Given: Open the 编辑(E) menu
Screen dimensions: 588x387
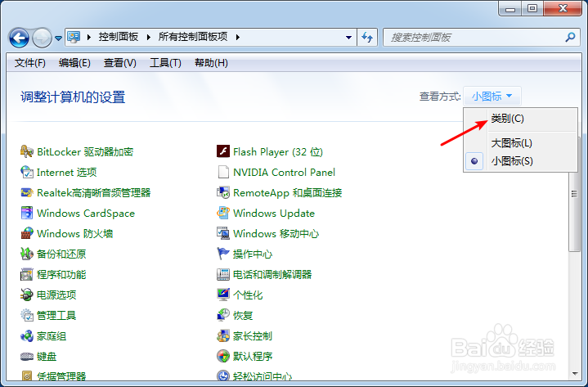Looking at the screenshot, I should tap(74, 63).
